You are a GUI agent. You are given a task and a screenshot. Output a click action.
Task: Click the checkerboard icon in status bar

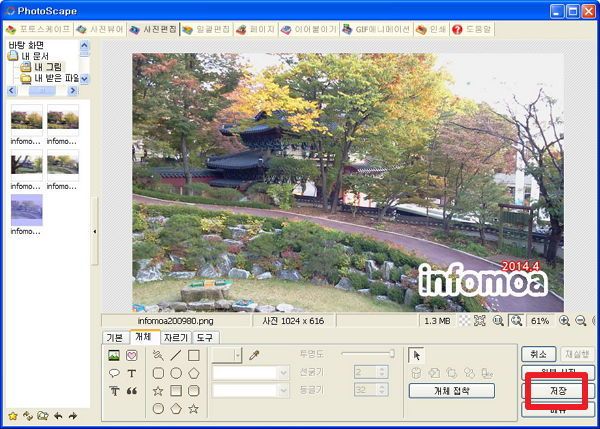[x=464, y=321]
